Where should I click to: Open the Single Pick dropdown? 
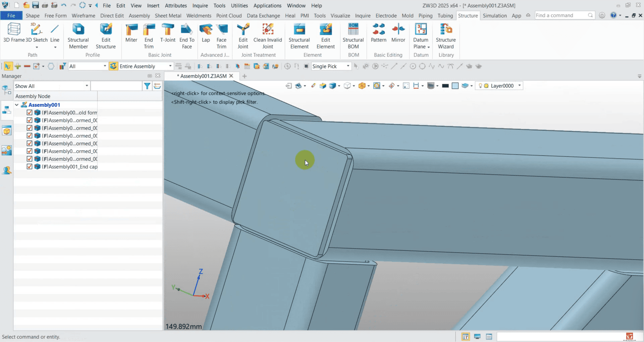pyautogui.click(x=348, y=66)
